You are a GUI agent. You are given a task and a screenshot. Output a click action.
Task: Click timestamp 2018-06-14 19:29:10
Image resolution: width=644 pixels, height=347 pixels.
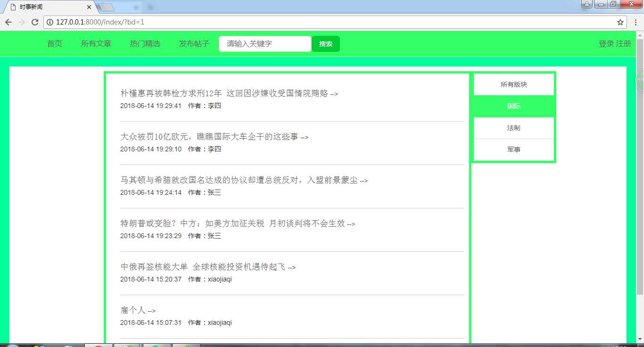151,149
